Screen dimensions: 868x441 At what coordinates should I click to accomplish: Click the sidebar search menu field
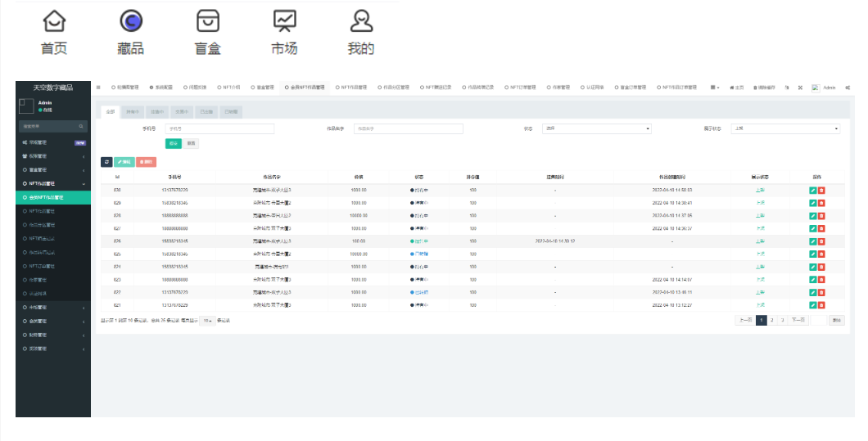click(x=53, y=127)
